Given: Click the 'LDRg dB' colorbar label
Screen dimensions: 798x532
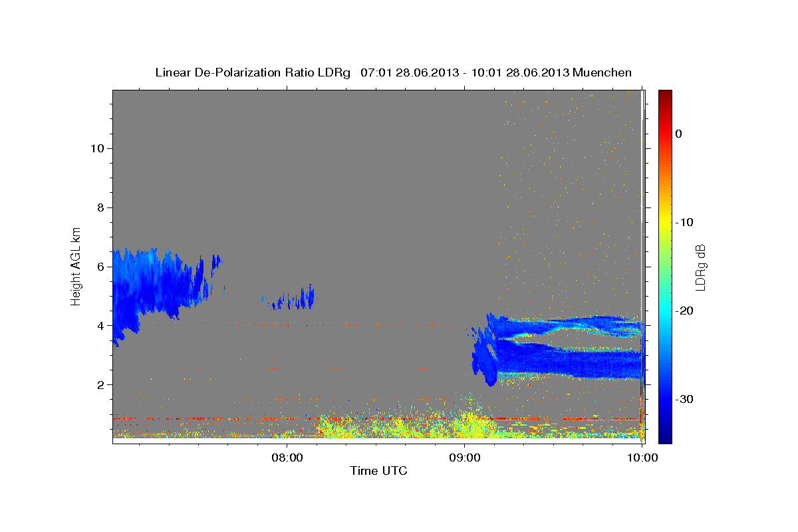Looking at the screenshot, I should 700,267.
